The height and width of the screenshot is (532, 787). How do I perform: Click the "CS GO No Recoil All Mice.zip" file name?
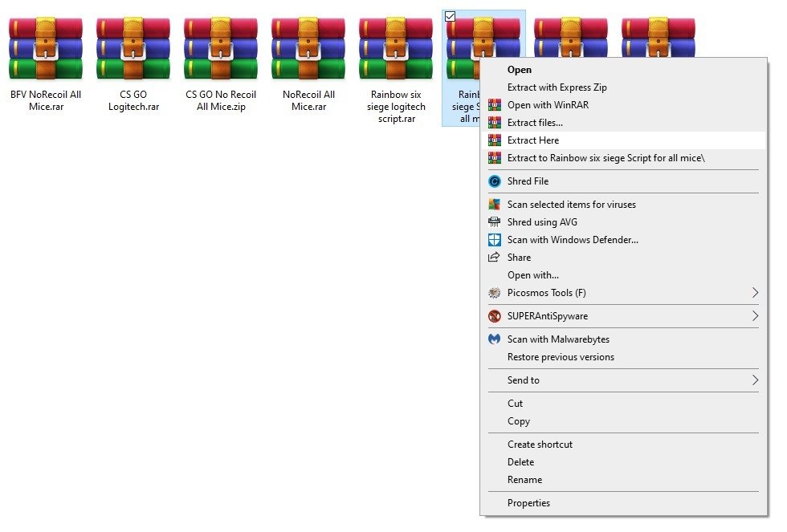pyautogui.click(x=221, y=100)
